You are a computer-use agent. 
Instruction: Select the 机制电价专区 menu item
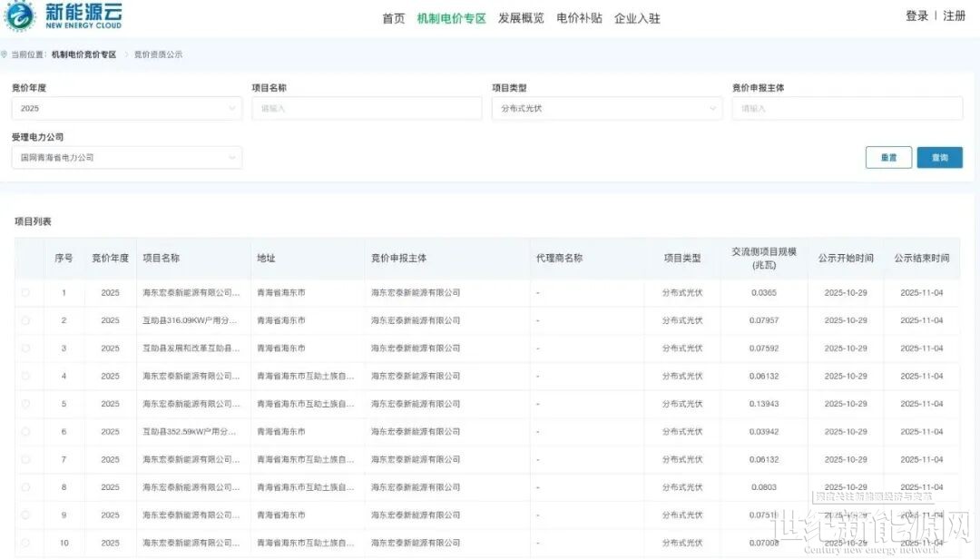451,18
